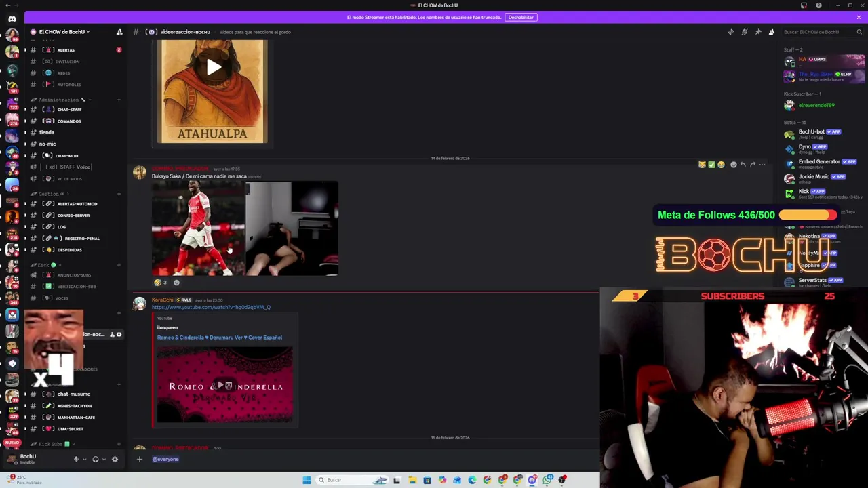This screenshot has width=868, height=488.
Task: Open pinned messages icon in header
Action: click(x=757, y=32)
